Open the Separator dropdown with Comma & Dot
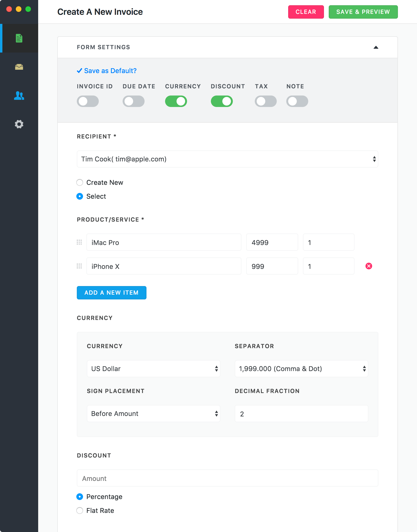The height and width of the screenshot is (532, 417). 301,368
